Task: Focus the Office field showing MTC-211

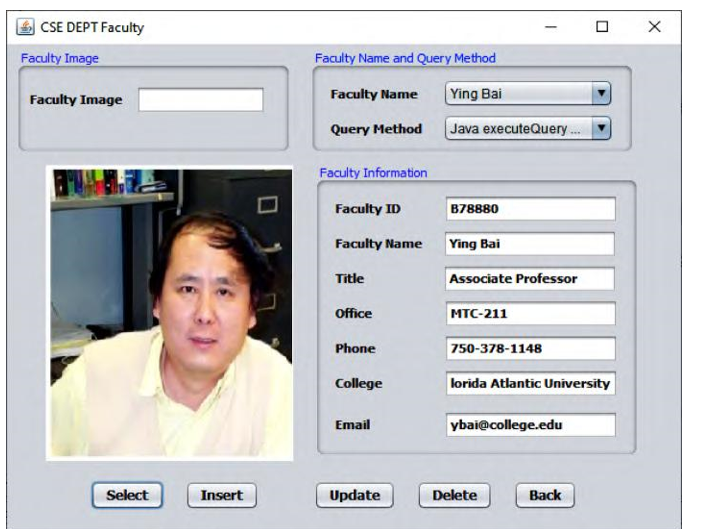Action: [x=531, y=313]
